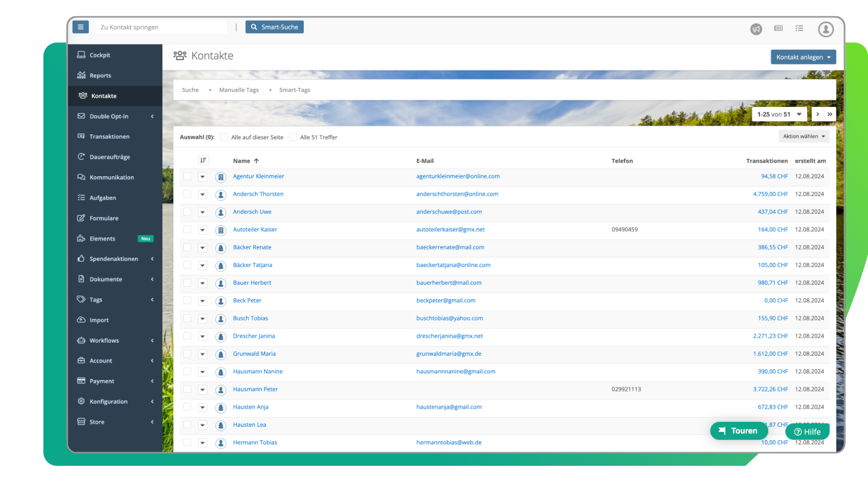This screenshot has width=868, height=488.
Task: Open the user profile account icon
Action: pos(826,29)
